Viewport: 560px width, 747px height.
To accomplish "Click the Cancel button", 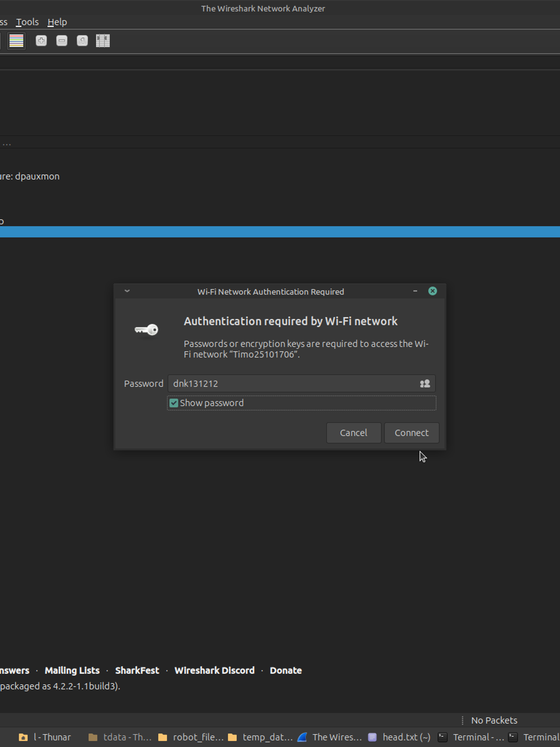I will (x=354, y=433).
